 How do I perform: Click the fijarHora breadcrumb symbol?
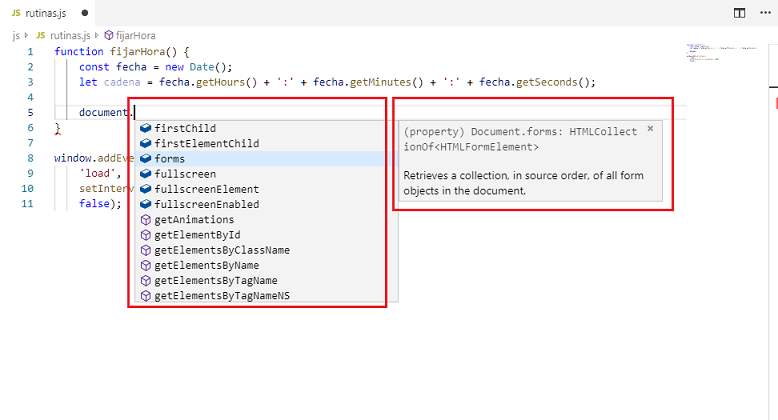point(135,35)
